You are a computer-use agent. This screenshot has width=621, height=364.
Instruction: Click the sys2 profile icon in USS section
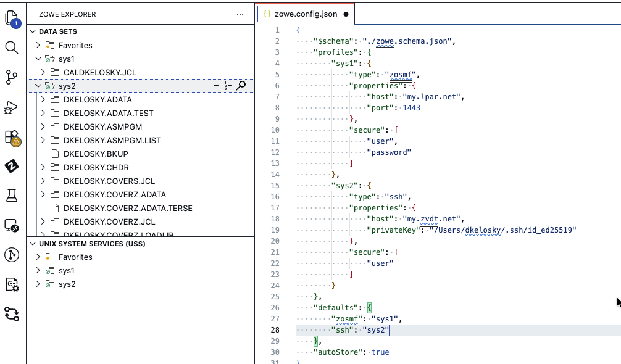pos(49,284)
